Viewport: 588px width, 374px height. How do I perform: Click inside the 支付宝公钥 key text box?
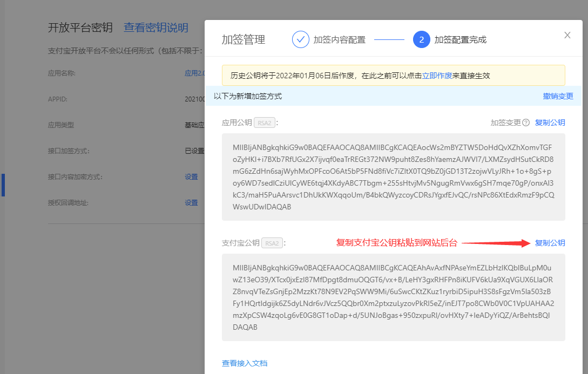(x=393, y=297)
